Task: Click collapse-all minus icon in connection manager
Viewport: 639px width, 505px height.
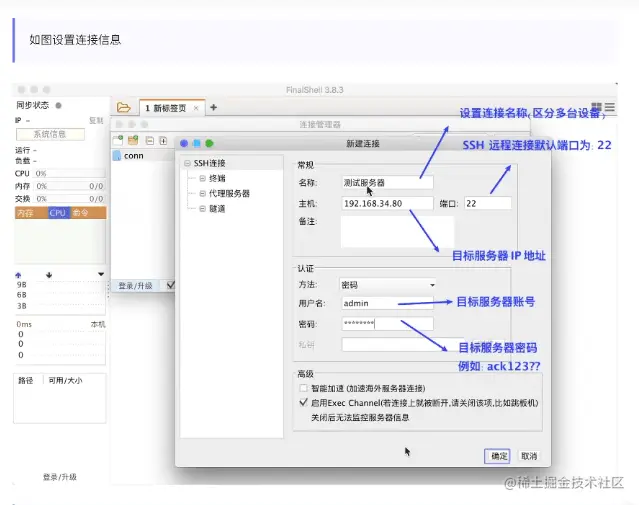Action: 150,141
